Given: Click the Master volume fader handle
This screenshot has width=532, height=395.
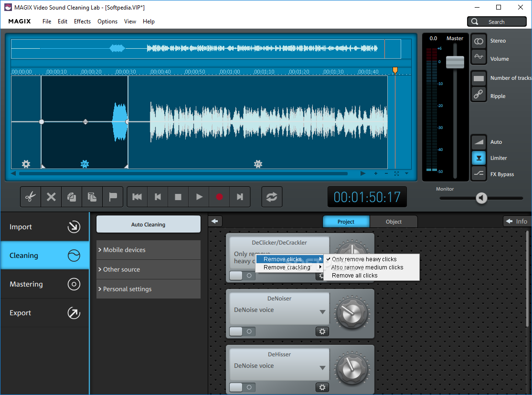Looking at the screenshot, I should pyautogui.click(x=455, y=62).
